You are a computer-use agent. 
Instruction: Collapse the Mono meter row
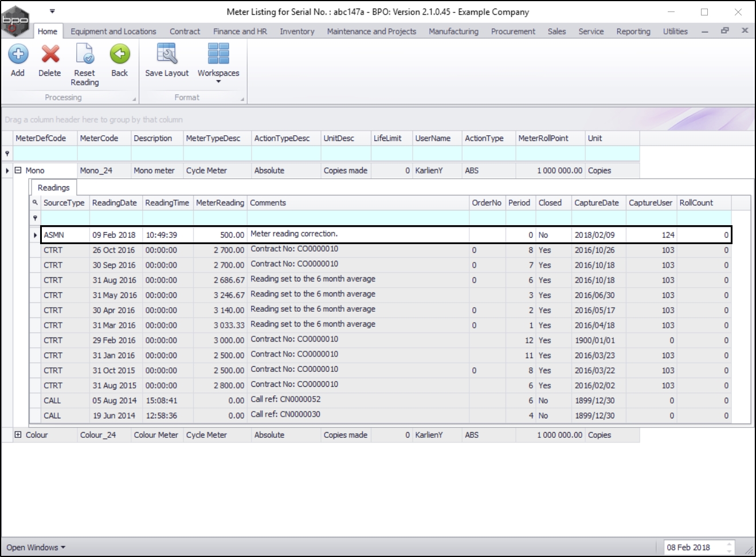18,170
